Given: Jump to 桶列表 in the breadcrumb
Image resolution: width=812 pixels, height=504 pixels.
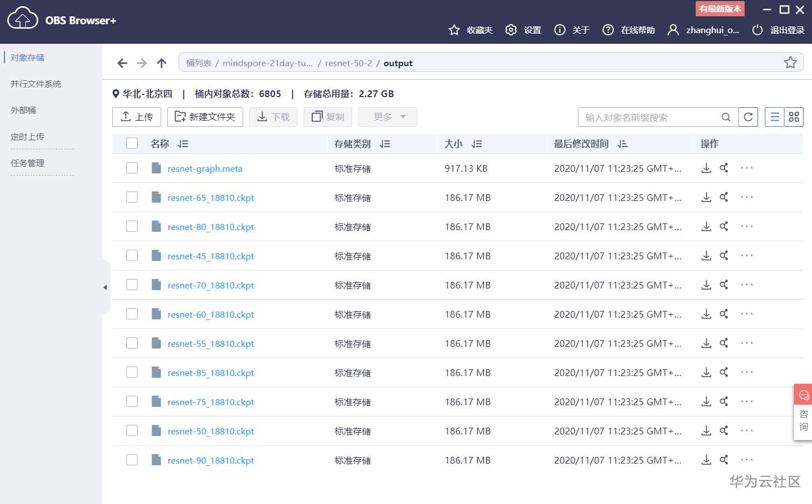Looking at the screenshot, I should 199,63.
